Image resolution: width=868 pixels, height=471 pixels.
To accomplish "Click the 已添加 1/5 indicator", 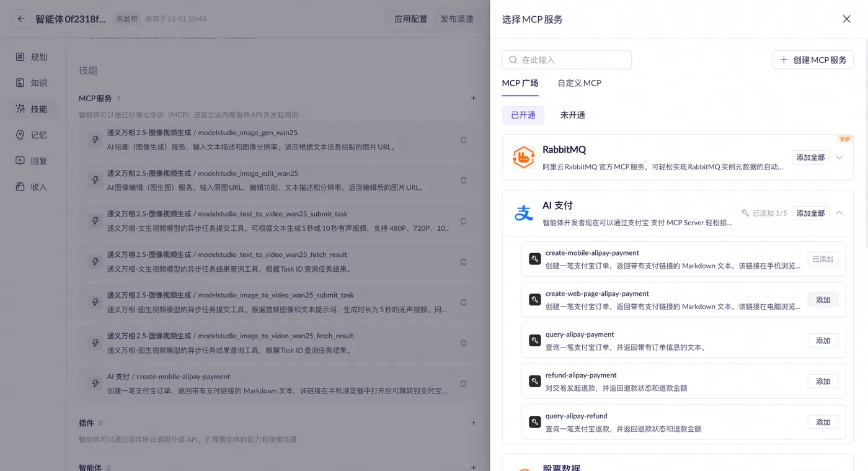I will (764, 213).
